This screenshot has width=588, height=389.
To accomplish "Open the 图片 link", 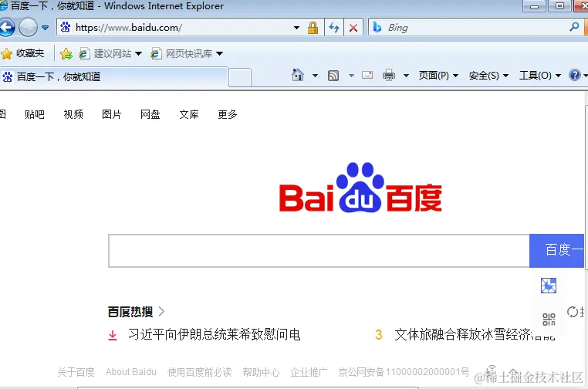I will pos(112,114).
